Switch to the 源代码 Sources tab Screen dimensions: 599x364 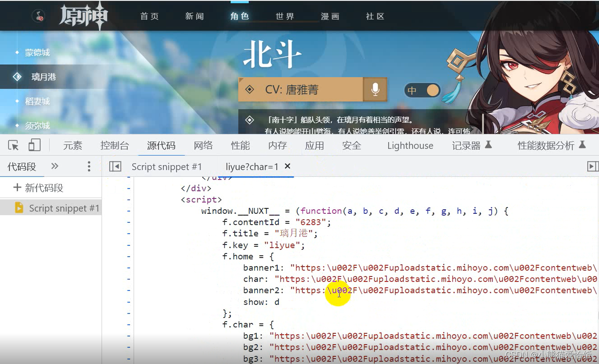point(161,145)
